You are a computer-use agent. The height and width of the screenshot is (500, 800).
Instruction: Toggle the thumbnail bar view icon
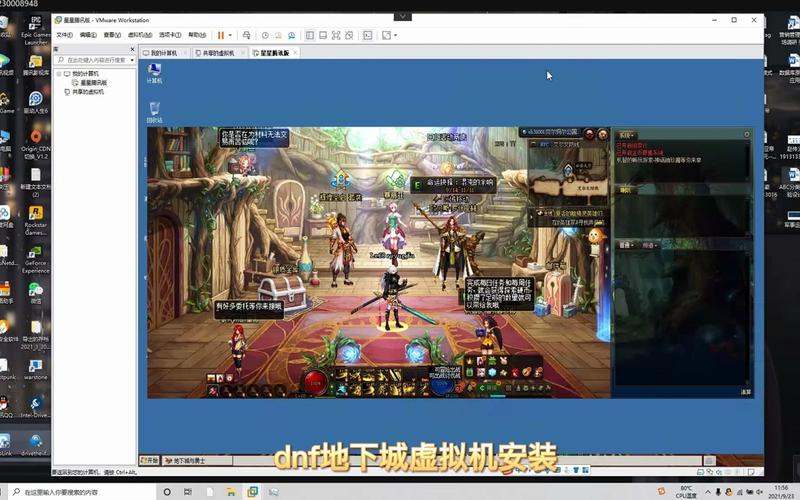tap(323, 35)
